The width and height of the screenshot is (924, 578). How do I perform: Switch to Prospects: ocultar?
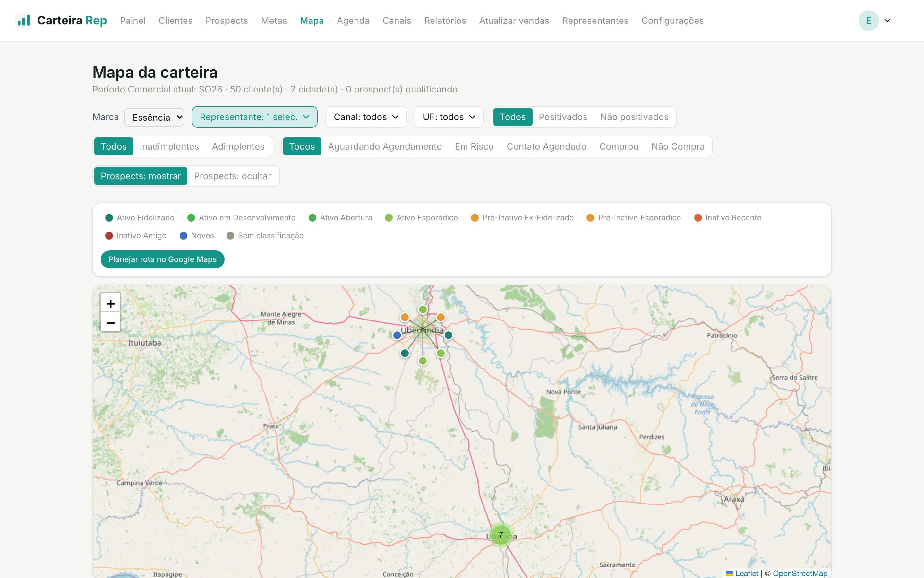coord(233,176)
